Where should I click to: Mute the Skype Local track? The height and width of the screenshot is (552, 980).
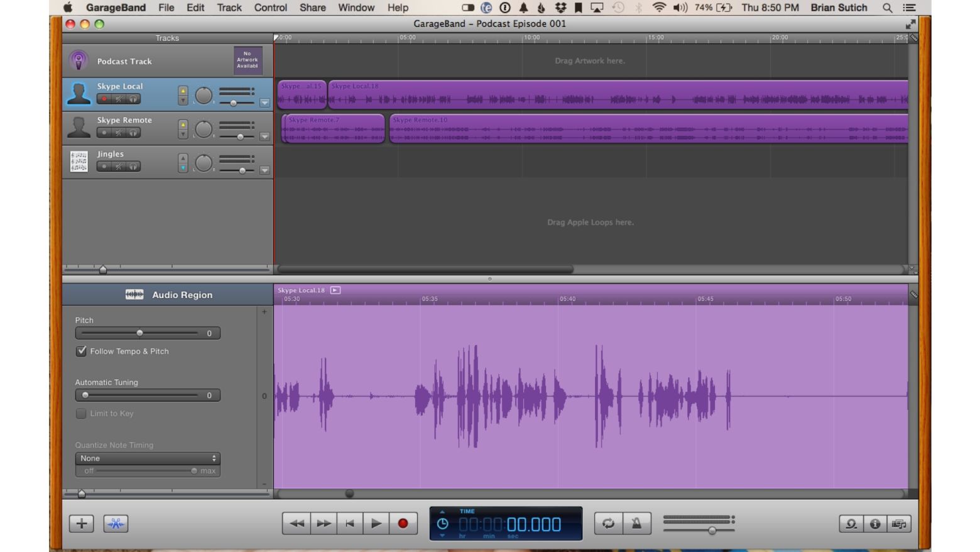[118, 99]
